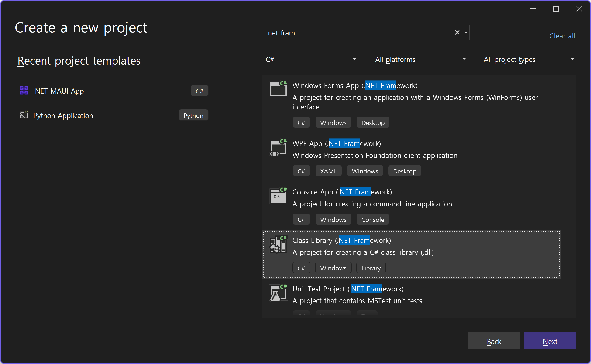Image resolution: width=591 pixels, height=364 pixels.
Task: Click the Unit Test Project flask icon
Action: point(278,293)
